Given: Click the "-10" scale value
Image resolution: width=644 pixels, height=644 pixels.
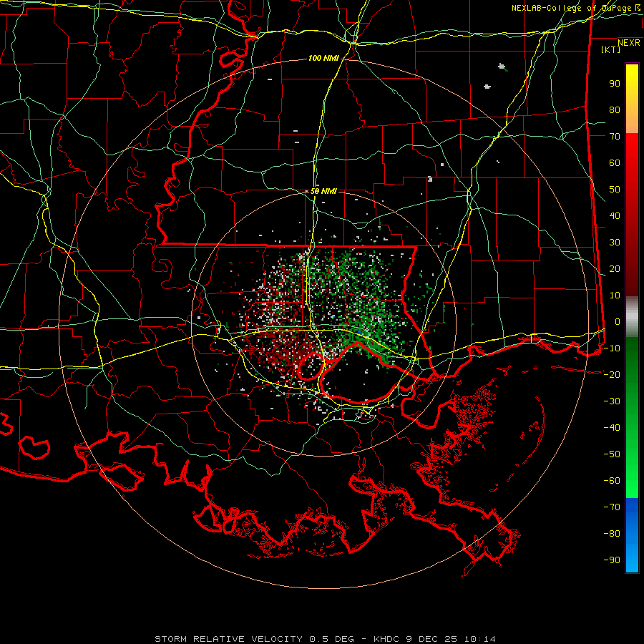Looking at the screenshot, I should coord(612,348).
